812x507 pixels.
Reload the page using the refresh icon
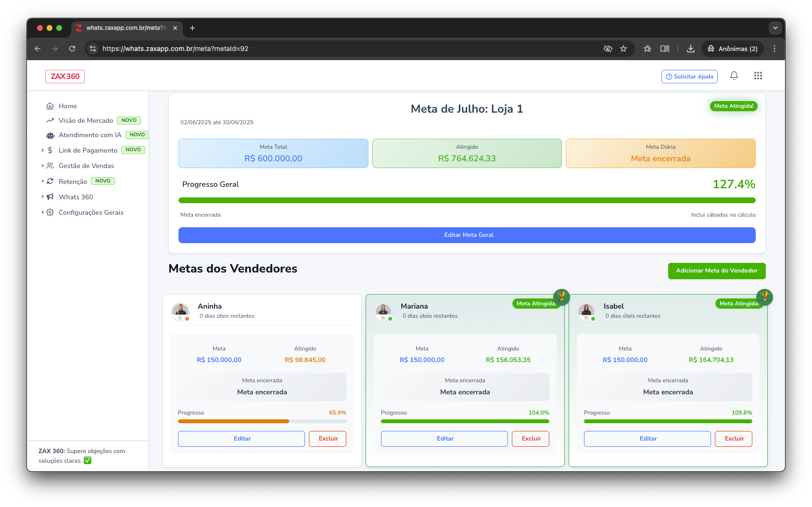[72, 49]
